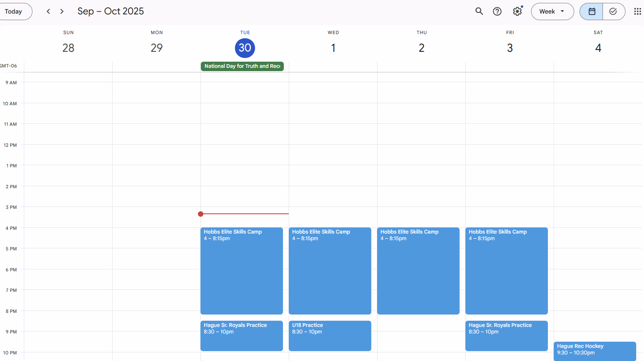
Task: Open Saturday's Hague Rec Hockey event
Action: tap(594, 351)
